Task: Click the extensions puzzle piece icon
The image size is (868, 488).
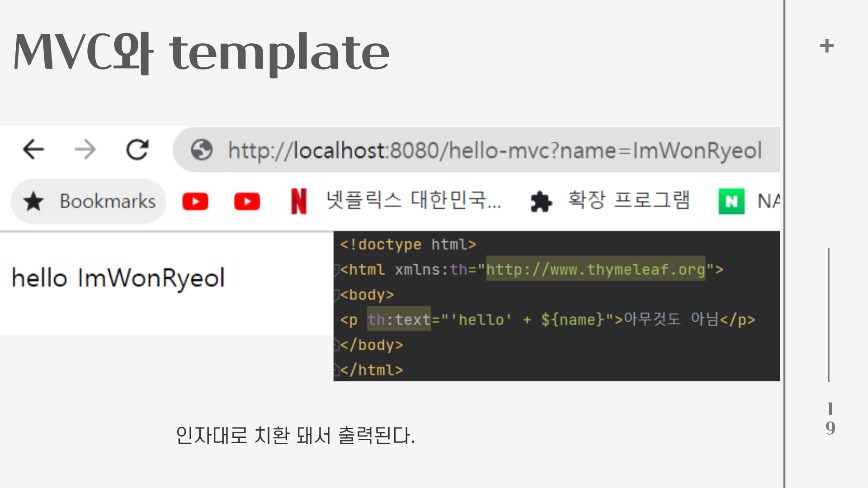Action: [541, 202]
